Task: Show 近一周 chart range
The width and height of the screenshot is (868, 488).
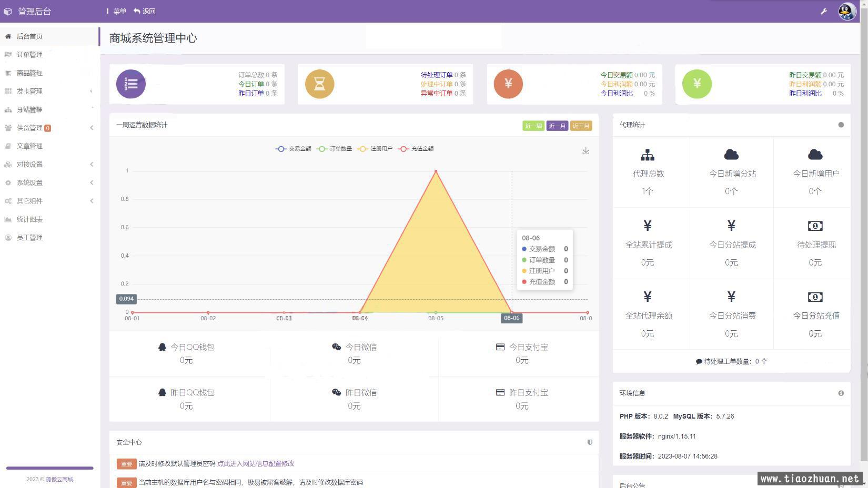Action: 533,126
